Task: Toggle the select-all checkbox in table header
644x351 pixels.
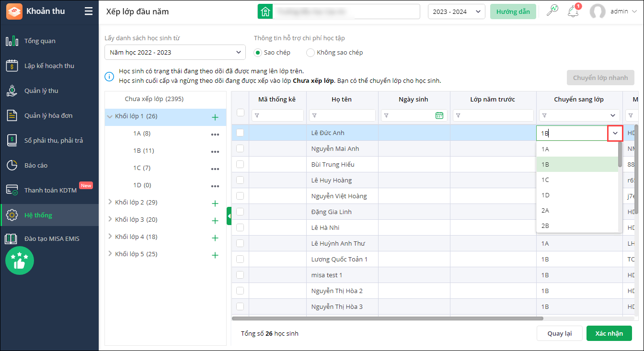Action: 241,113
